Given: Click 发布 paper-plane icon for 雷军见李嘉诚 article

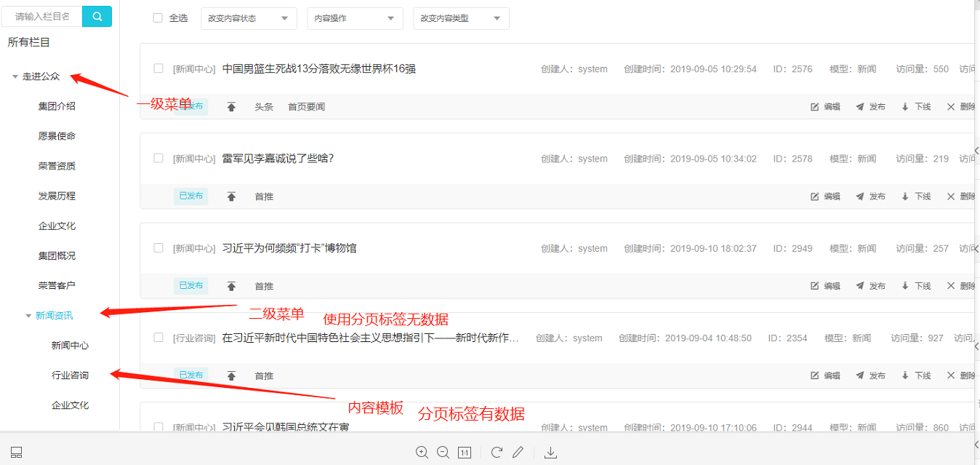Looking at the screenshot, I should click(x=861, y=196).
